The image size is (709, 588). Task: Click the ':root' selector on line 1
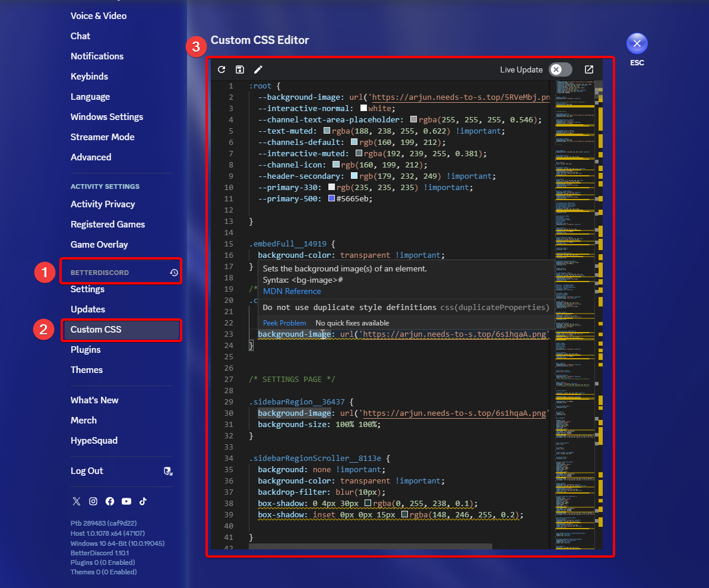tap(260, 86)
